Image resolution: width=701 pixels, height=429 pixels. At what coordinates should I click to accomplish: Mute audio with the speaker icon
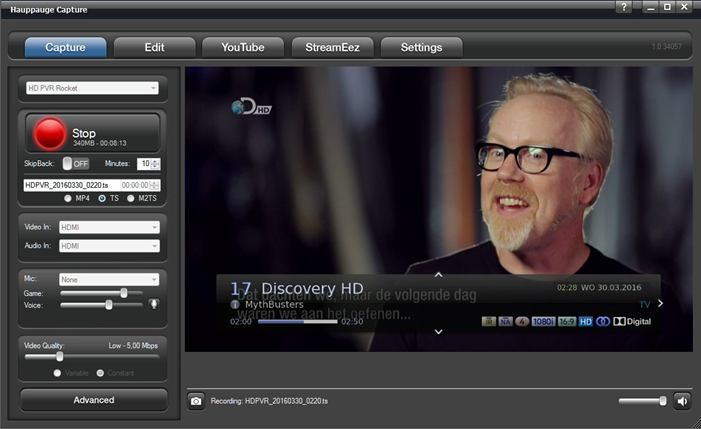[x=682, y=401]
